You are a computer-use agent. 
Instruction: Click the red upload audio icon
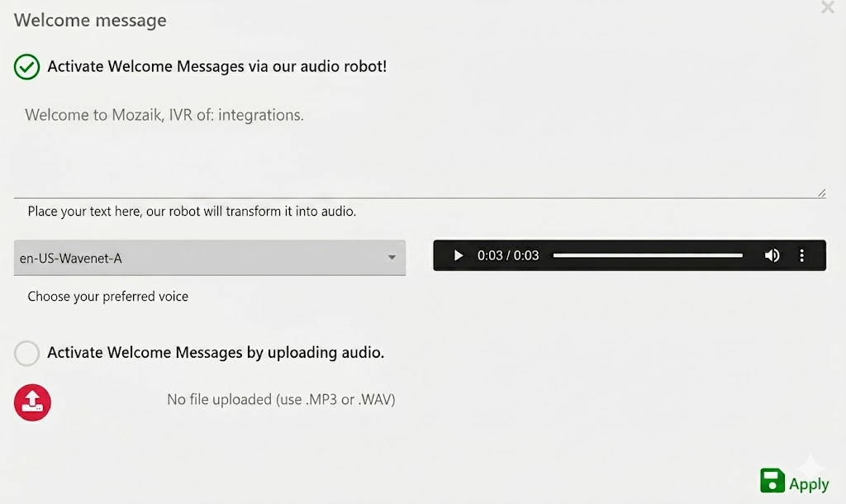tap(32, 402)
